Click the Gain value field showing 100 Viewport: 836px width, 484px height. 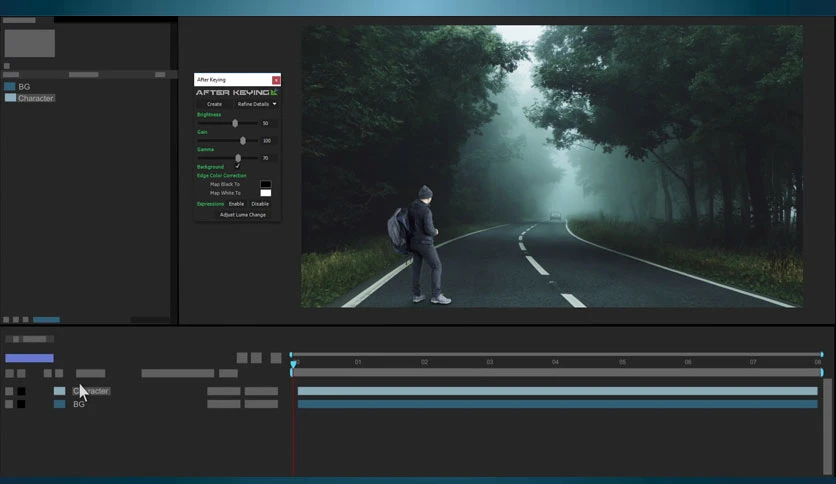(268, 141)
